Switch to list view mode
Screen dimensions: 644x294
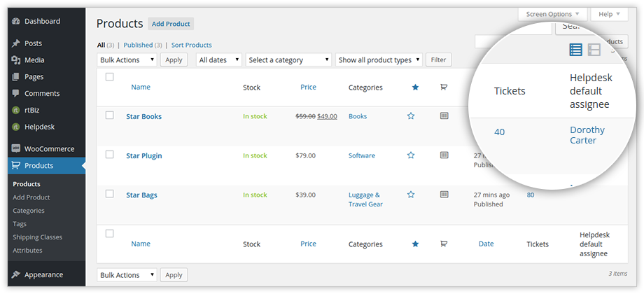(x=575, y=50)
